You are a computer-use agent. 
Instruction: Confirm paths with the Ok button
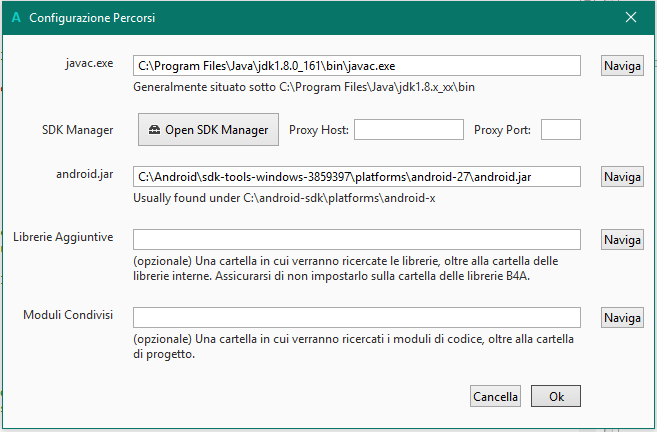pyautogui.click(x=556, y=396)
